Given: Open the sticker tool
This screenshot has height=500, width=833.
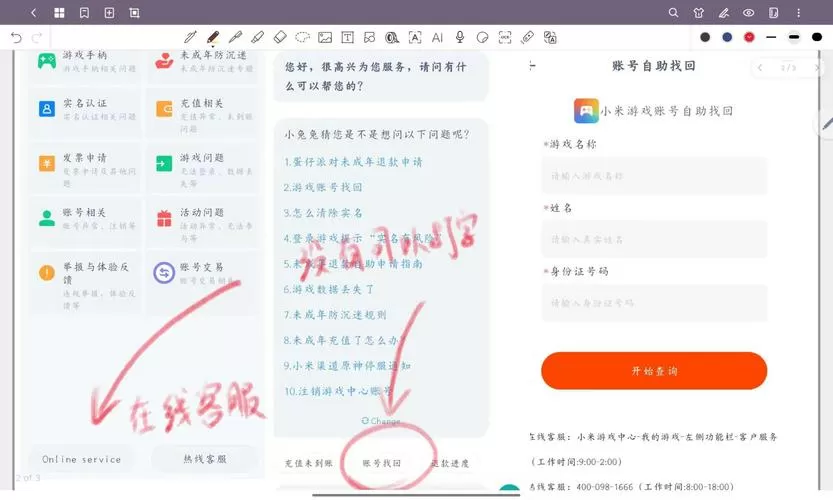Looking at the screenshot, I should 482,37.
